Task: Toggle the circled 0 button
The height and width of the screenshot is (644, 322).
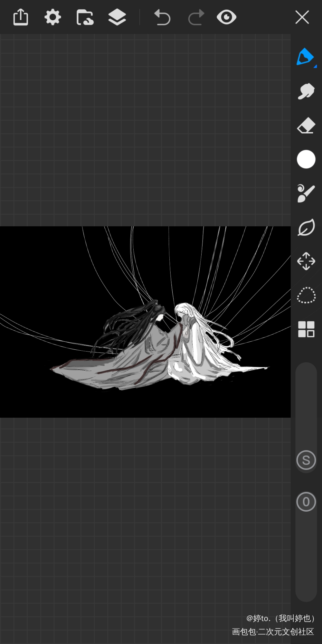Action: coord(306,502)
